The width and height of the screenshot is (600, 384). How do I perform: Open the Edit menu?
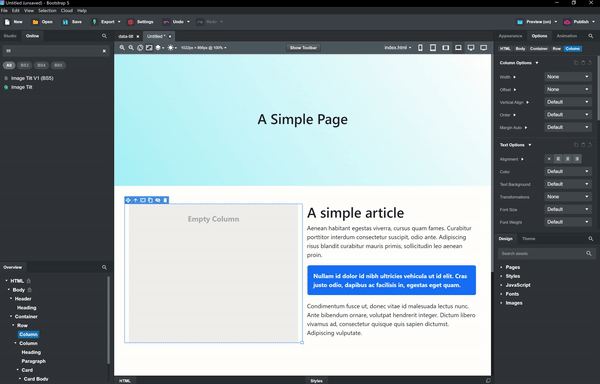[16, 11]
